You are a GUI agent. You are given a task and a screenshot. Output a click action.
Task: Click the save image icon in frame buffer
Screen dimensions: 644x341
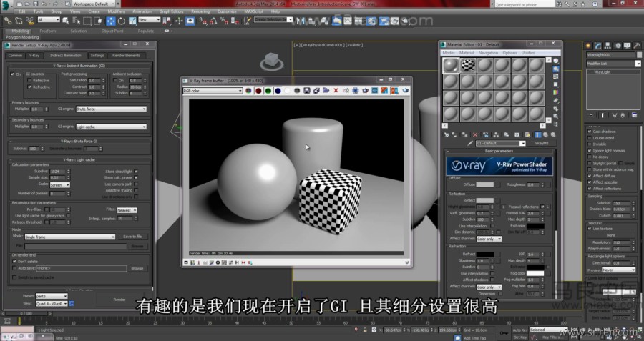(x=307, y=91)
